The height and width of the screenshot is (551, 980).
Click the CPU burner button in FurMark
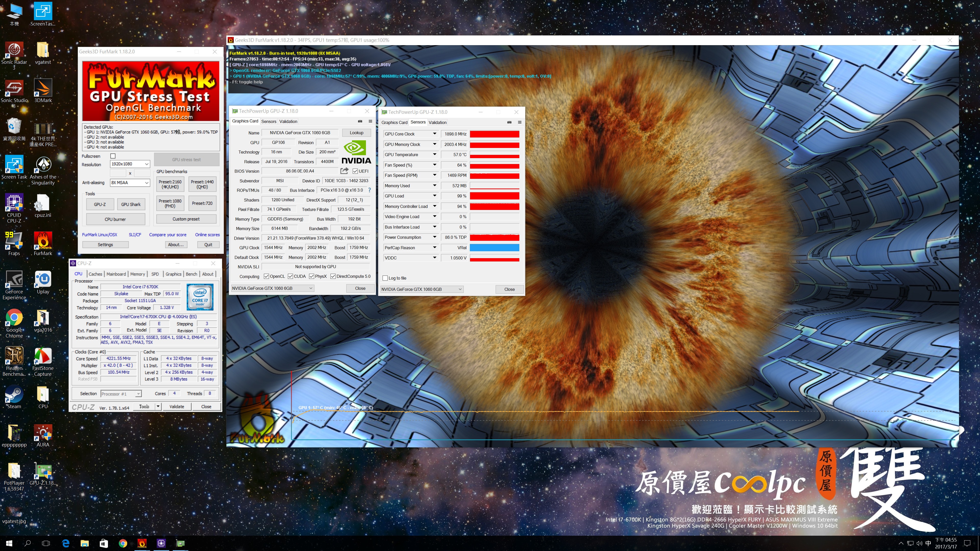(115, 219)
